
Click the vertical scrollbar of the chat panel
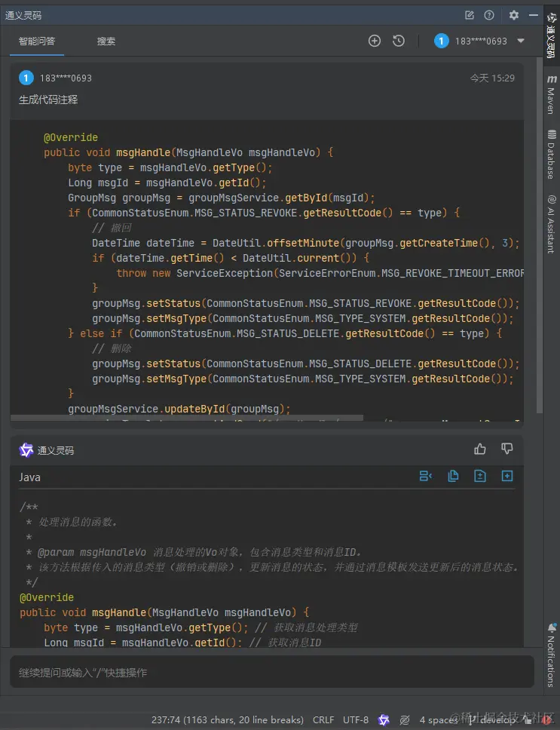[x=540, y=235]
